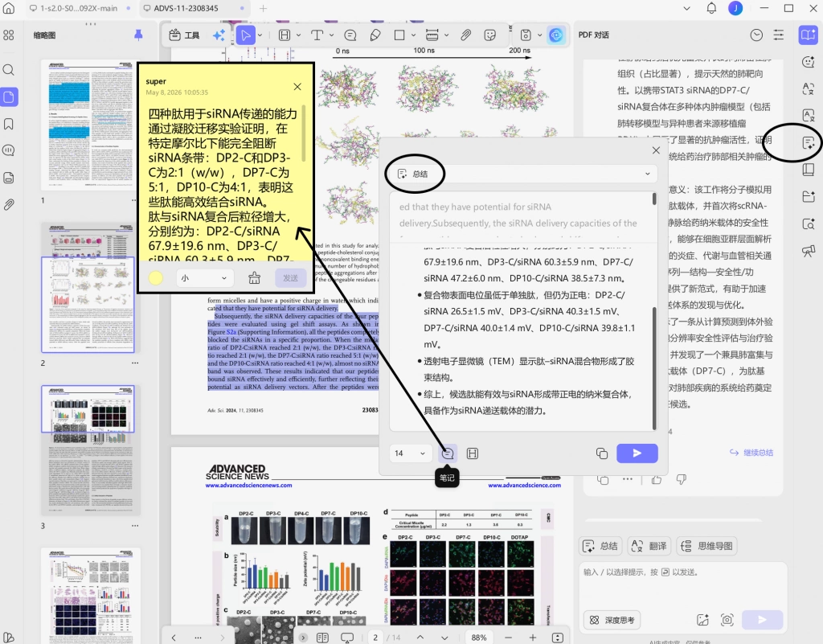The width and height of the screenshot is (823, 644).
Task: Open the 工具 tools menu
Action: click(x=184, y=35)
